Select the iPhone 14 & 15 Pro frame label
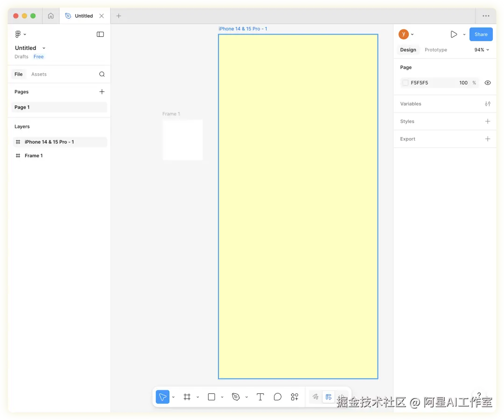The image size is (504, 420). tap(243, 29)
